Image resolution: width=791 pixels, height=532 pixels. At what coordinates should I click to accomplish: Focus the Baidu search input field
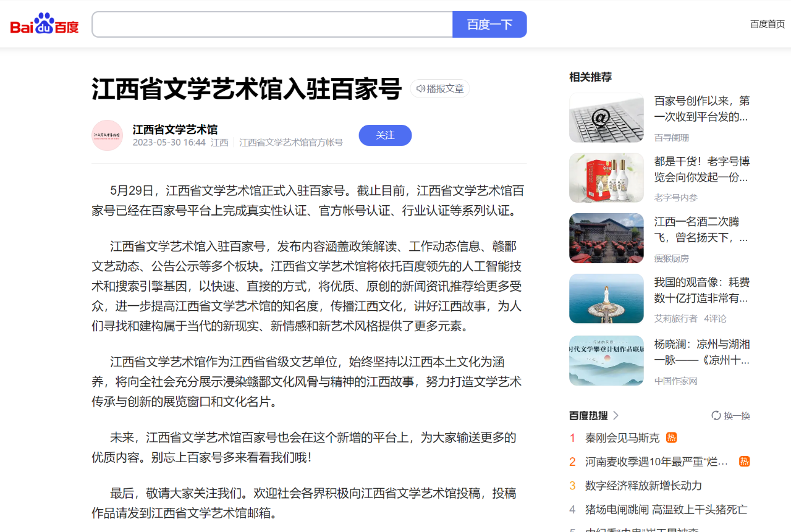273,24
